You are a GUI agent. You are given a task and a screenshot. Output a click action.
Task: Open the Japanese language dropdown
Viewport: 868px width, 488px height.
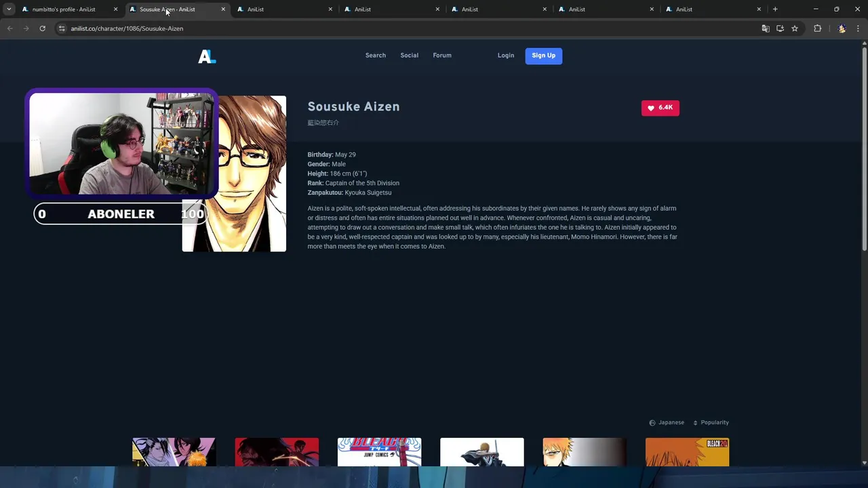coord(667,422)
